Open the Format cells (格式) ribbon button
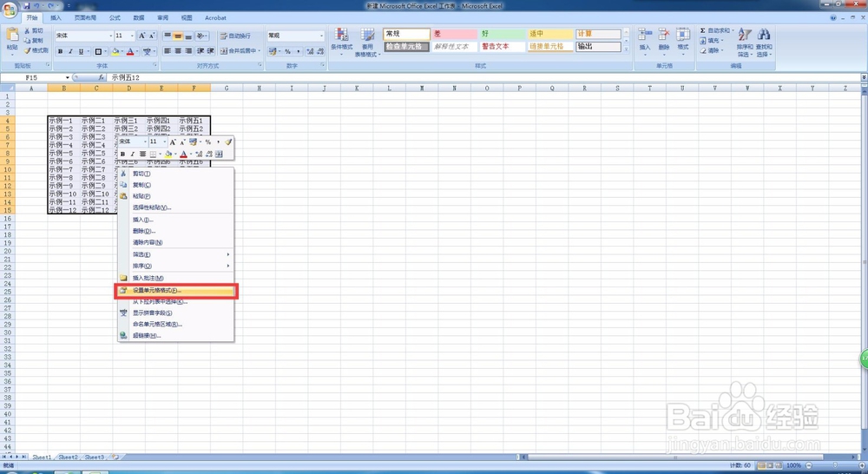This screenshot has height=474, width=868. point(683,40)
